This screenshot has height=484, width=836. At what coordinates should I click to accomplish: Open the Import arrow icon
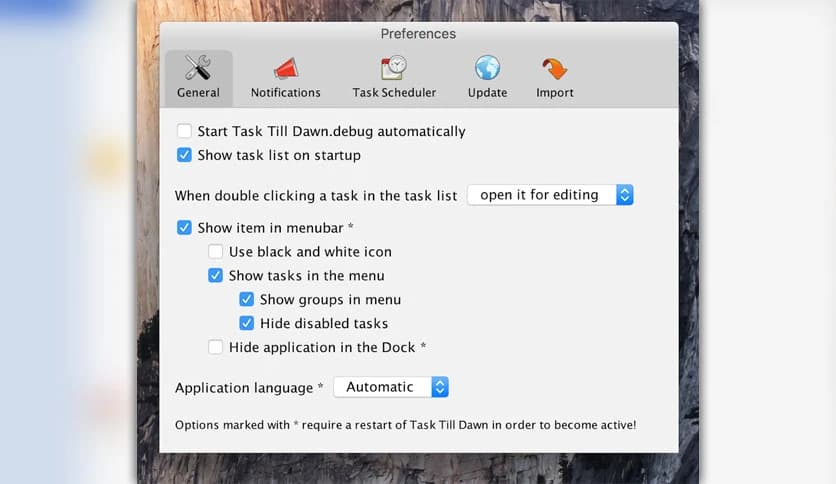pos(554,68)
